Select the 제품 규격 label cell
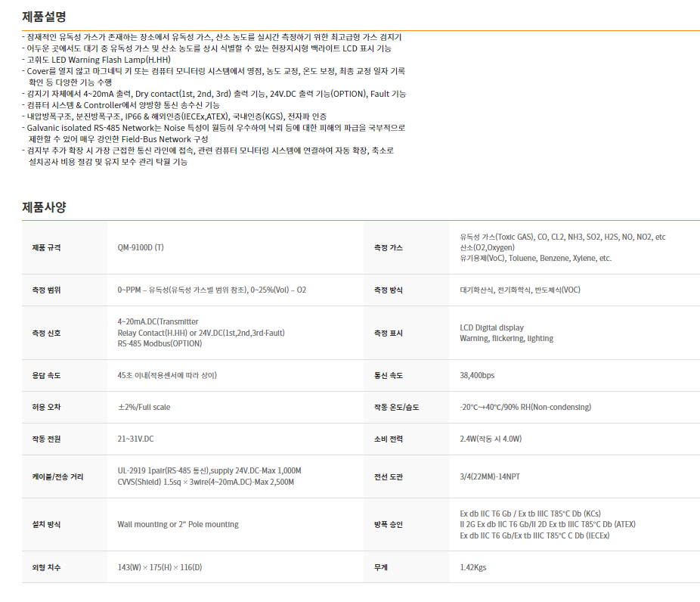The image size is (700, 602). 46,248
